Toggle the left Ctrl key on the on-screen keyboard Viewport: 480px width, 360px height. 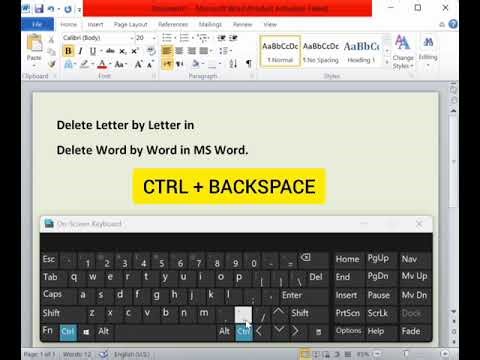click(68, 332)
